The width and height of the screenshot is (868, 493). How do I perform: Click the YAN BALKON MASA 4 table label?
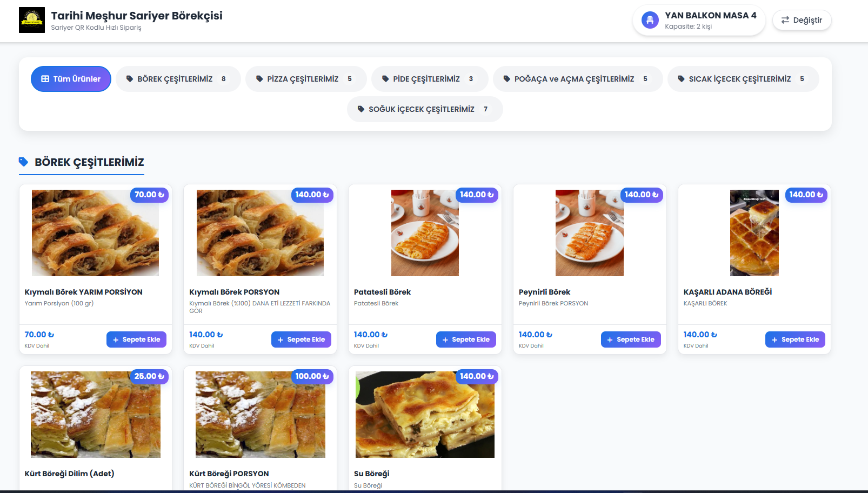click(x=710, y=16)
